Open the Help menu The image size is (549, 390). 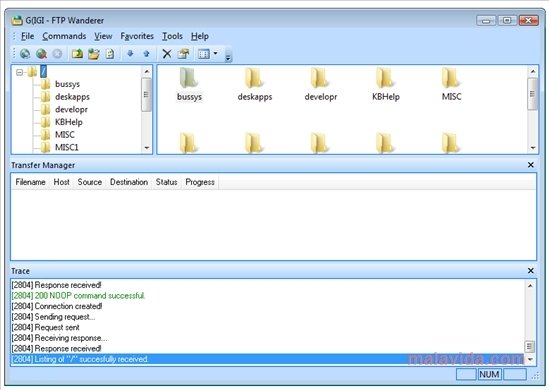coord(200,36)
